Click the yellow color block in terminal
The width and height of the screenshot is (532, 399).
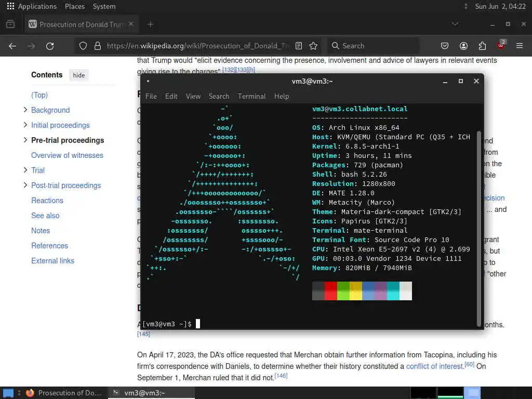[356, 291]
